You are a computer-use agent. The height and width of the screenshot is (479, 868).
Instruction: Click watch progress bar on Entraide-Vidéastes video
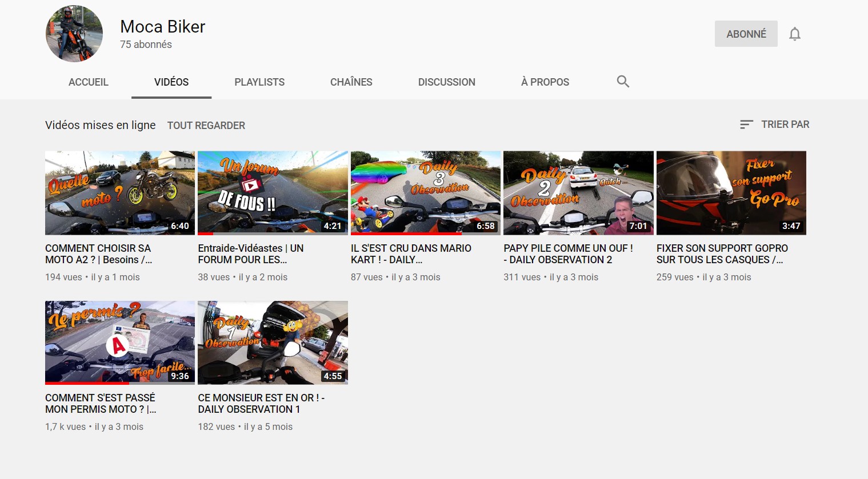273,234
